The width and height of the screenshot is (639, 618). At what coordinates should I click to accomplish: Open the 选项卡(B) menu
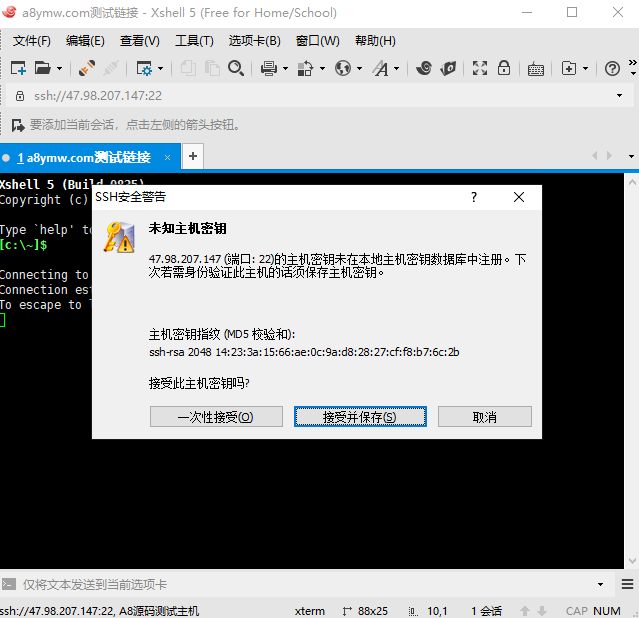pyautogui.click(x=254, y=41)
